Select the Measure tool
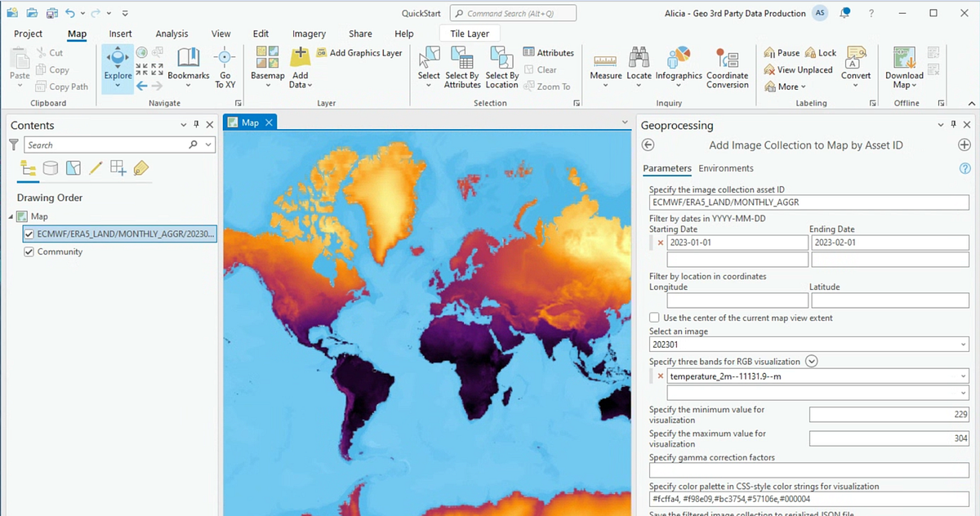Image resolution: width=980 pixels, height=516 pixels. [x=605, y=67]
